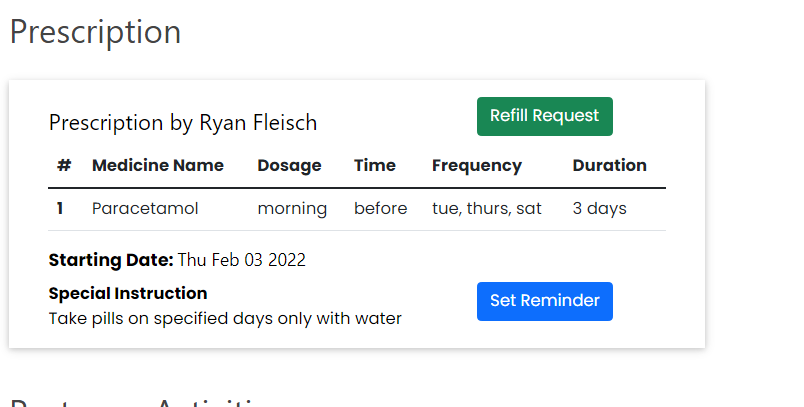Viewport: 804px width, 407px height.
Task: Click the Time column header
Action: tap(374, 166)
